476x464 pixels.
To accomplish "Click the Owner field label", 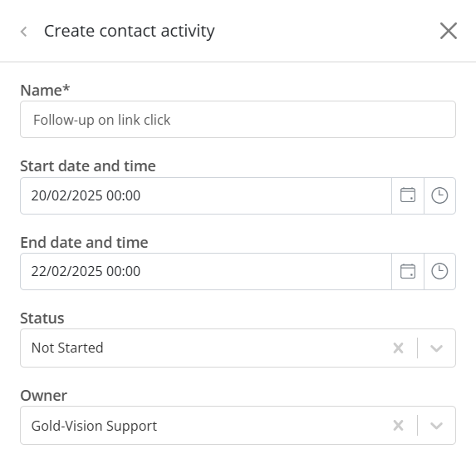I will tap(44, 396).
